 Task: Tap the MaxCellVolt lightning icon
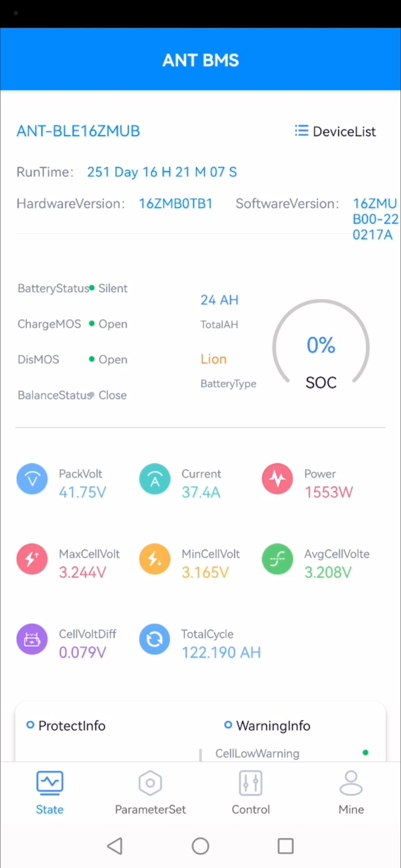tap(32, 559)
